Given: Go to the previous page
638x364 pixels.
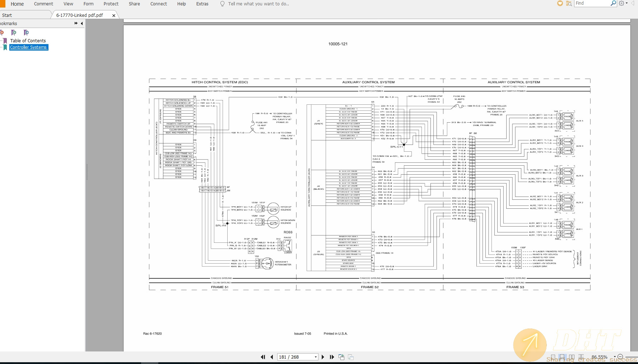Looking at the screenshot, I should tap(272, 357).
